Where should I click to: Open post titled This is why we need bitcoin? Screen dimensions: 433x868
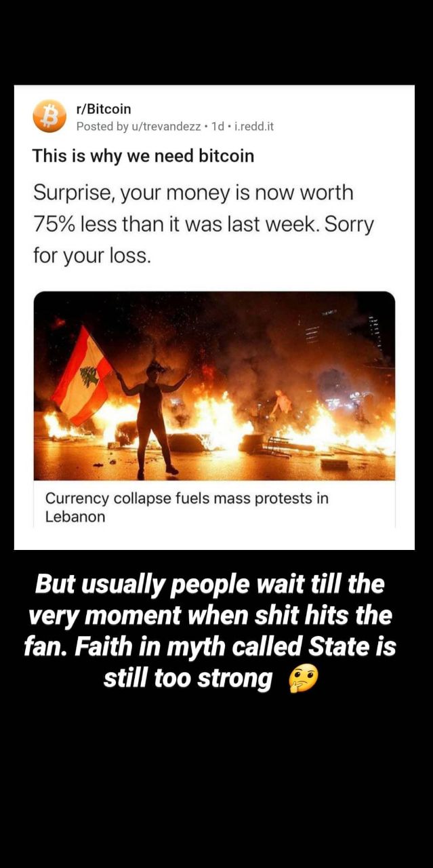tap(144, 156)
